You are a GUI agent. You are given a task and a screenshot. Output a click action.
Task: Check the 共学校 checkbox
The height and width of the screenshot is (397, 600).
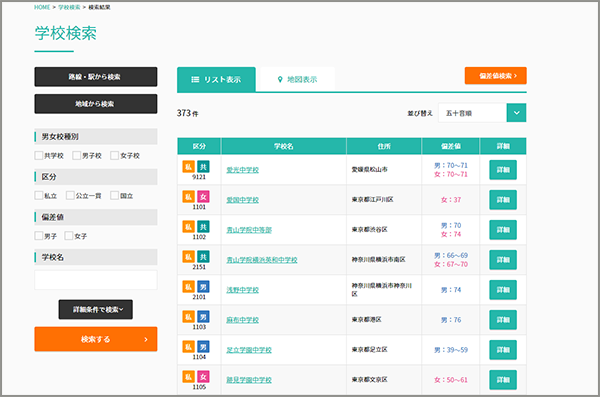pos(38,155)
